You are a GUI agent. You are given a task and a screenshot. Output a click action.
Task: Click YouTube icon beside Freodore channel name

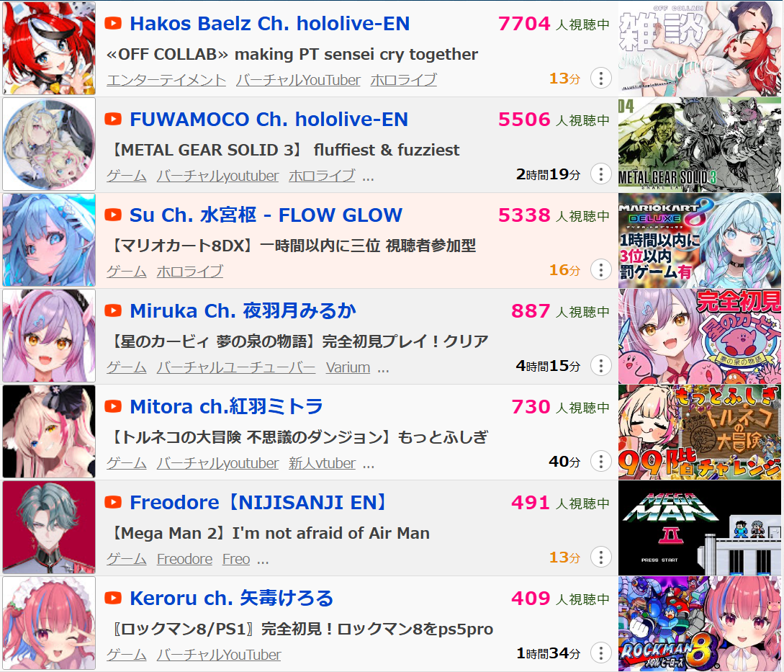(x=113, y=502)
